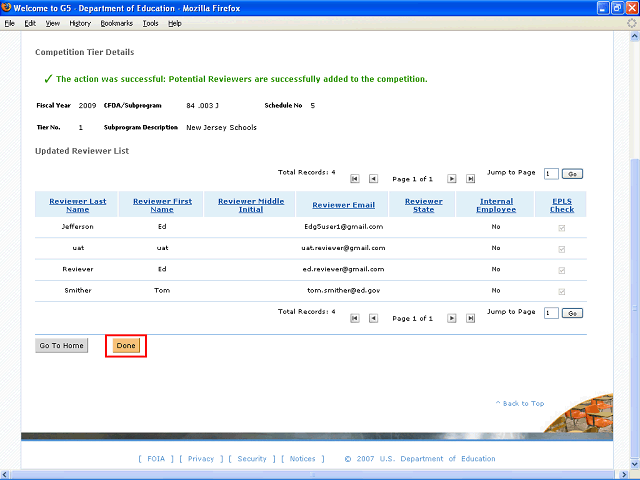The height and width of the screenshot is (480, 640).
Task: Open the Privacy footer link
Action: click(x=201, y=459)
